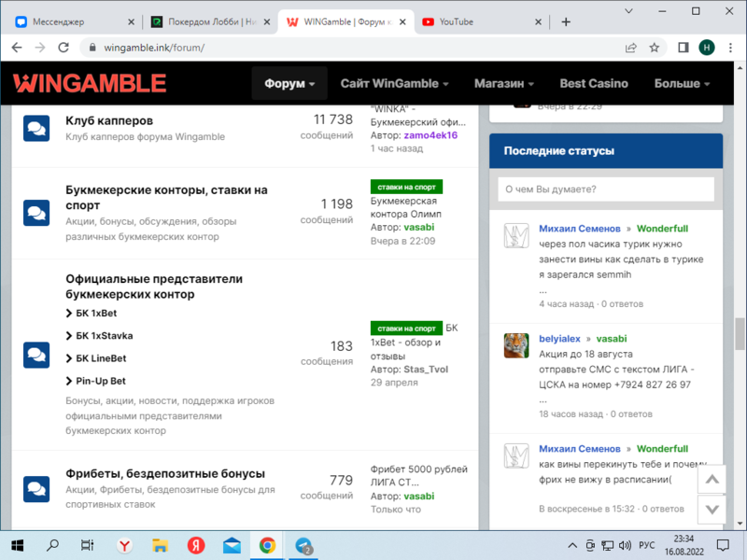The height and width of the screenshot is (560, 747).
Task: Open belyialex tiger avatar
Action: click(516, 345)
